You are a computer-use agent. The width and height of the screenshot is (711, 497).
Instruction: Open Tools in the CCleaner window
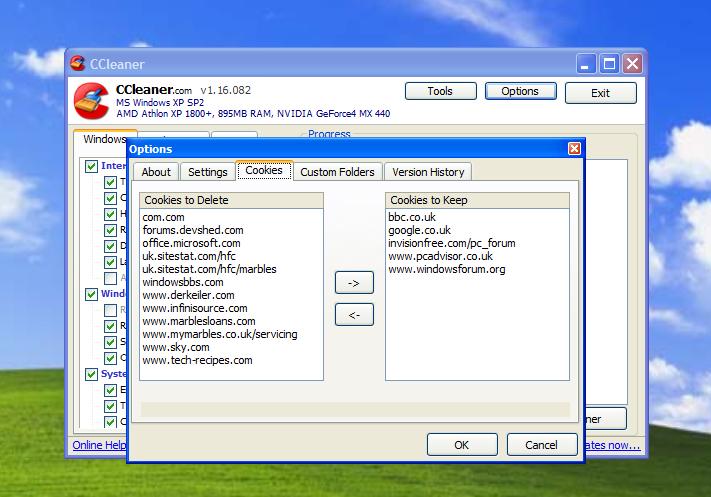click(x=440, y=91)
